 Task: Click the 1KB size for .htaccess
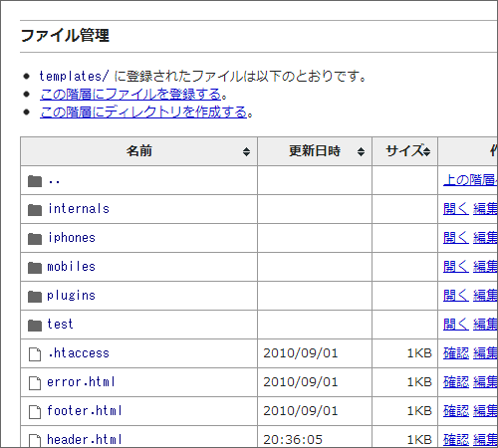pyautogui.click(x=419, y=353)
